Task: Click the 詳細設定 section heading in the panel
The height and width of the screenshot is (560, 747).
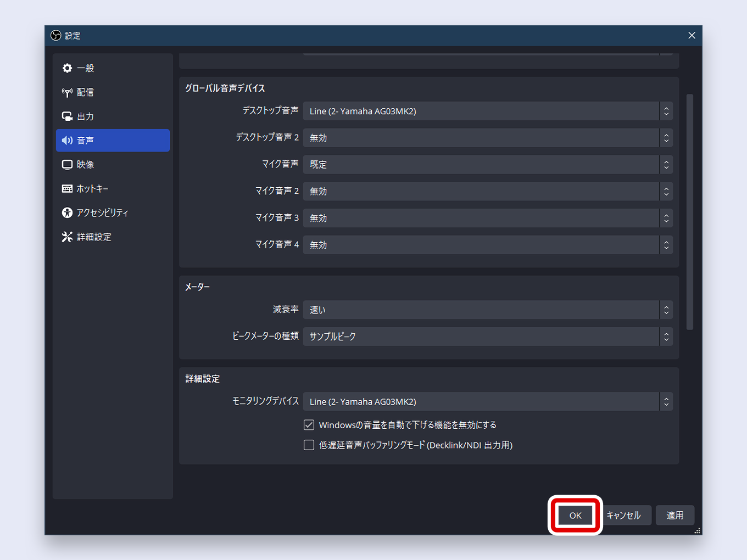Action: click(x=203, y=379)
